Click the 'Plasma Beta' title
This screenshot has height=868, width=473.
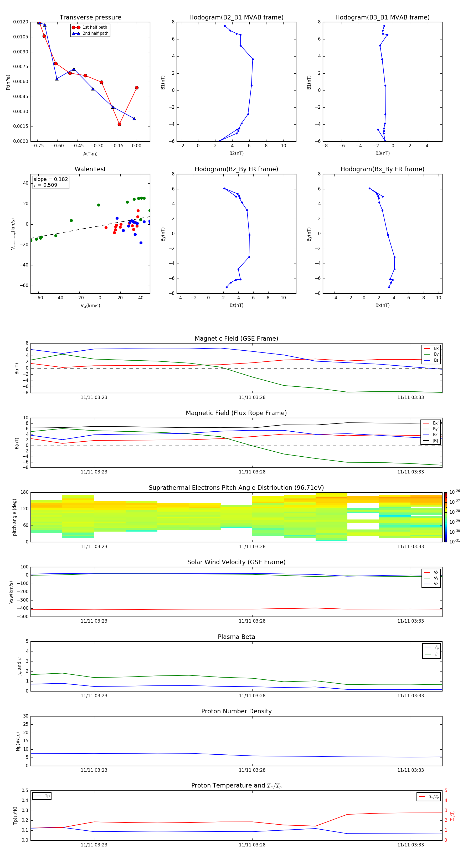coord(236,637)
